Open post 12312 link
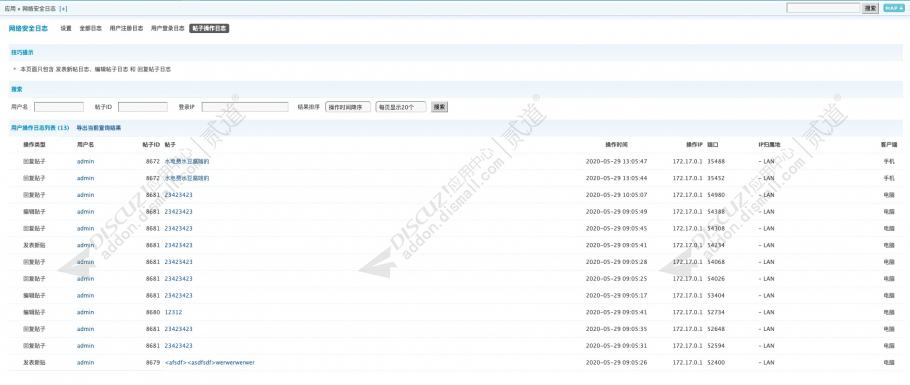The width and height of the screenshot is (910, 385). 173,312
